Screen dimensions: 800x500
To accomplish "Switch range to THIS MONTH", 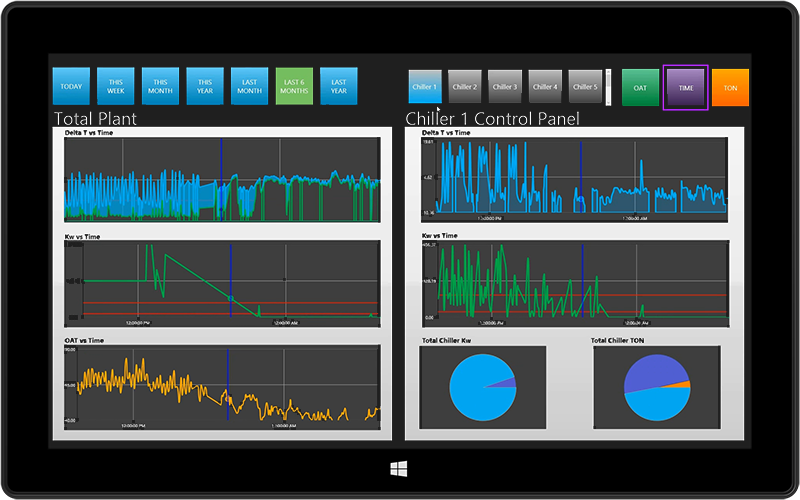I will [x=160, y=87].
